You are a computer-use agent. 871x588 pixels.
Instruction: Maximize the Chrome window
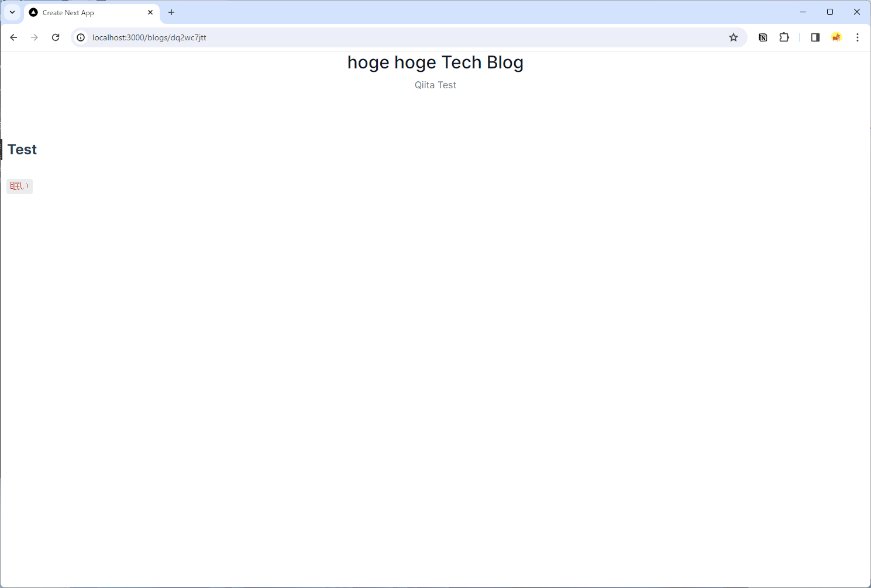(830, 12)
